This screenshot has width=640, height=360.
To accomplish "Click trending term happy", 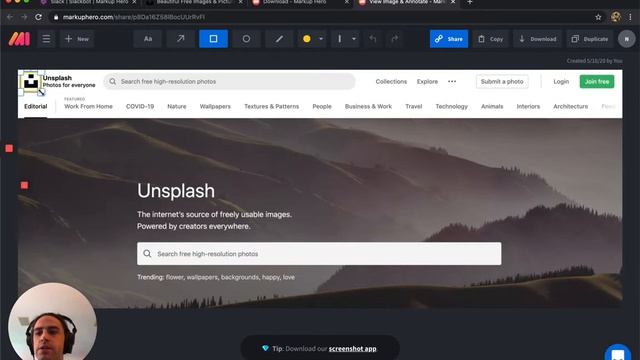I will point(271,277).
